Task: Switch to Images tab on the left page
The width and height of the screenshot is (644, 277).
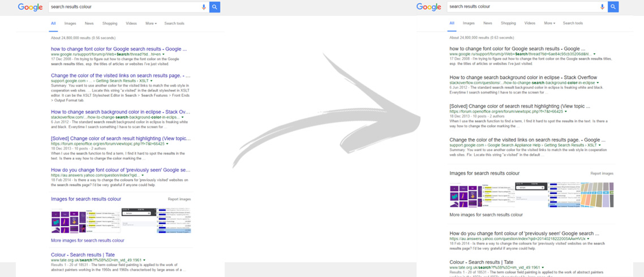Action: (x=70, y=23)
